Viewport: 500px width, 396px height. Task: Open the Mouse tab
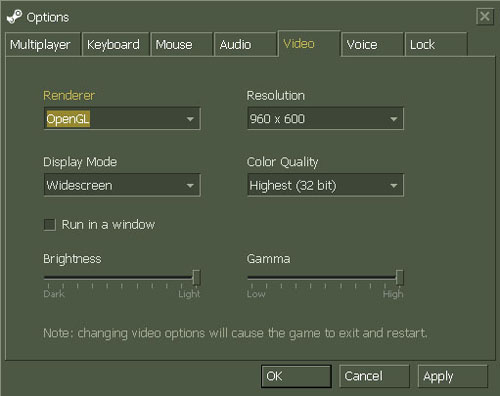(182, 44)
